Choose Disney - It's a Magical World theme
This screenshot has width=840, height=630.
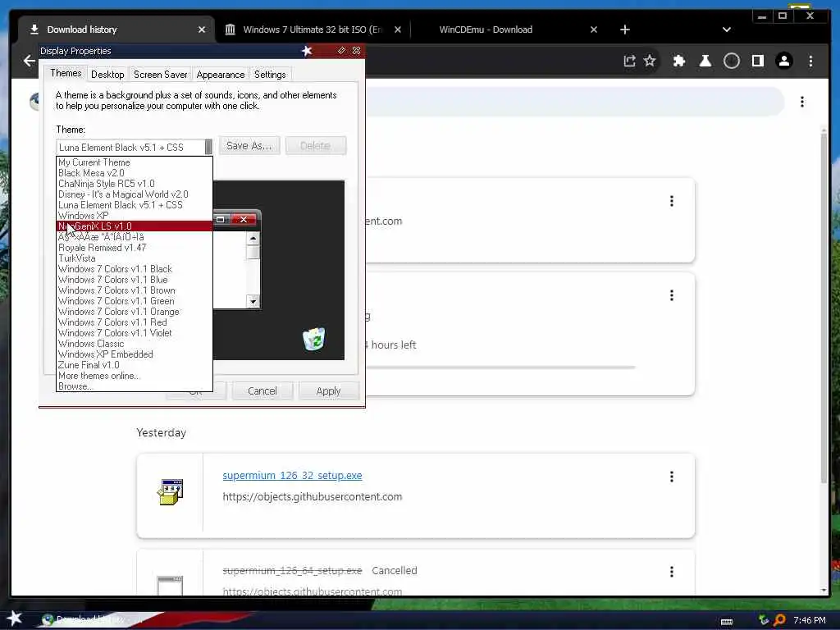134,194
